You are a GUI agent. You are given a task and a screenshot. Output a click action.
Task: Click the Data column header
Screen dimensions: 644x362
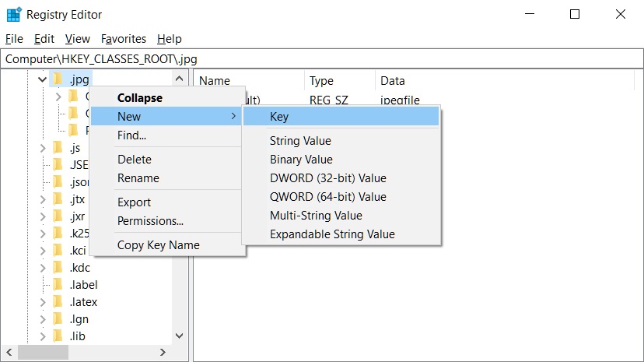(x=505, y=80)
